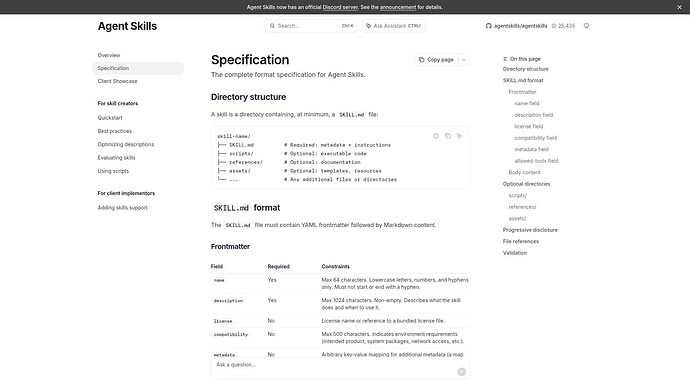
Task: Jump to Frontmatter in outline
Action: click(522, 92)
